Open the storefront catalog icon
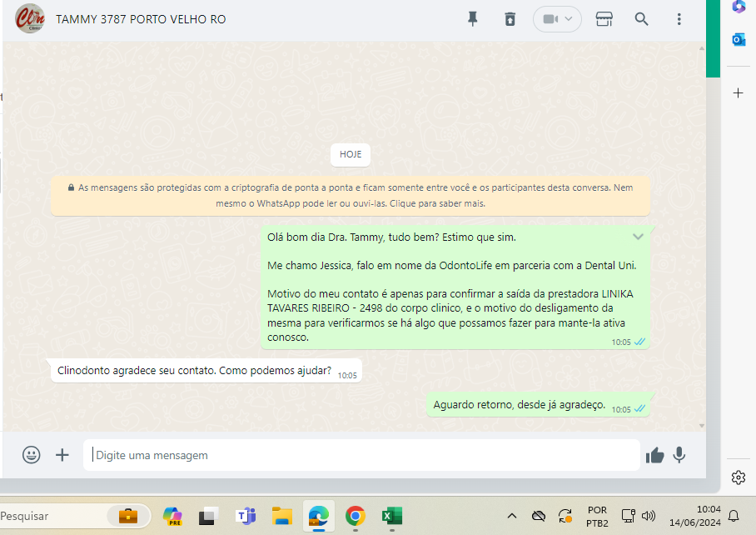The width and height of the screenshot is (756, 535). [x=604, y=19]
